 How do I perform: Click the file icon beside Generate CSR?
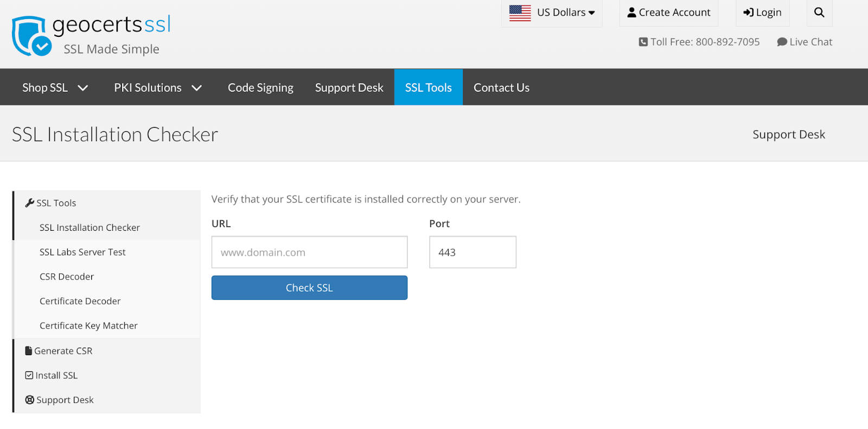click(29, 351)
